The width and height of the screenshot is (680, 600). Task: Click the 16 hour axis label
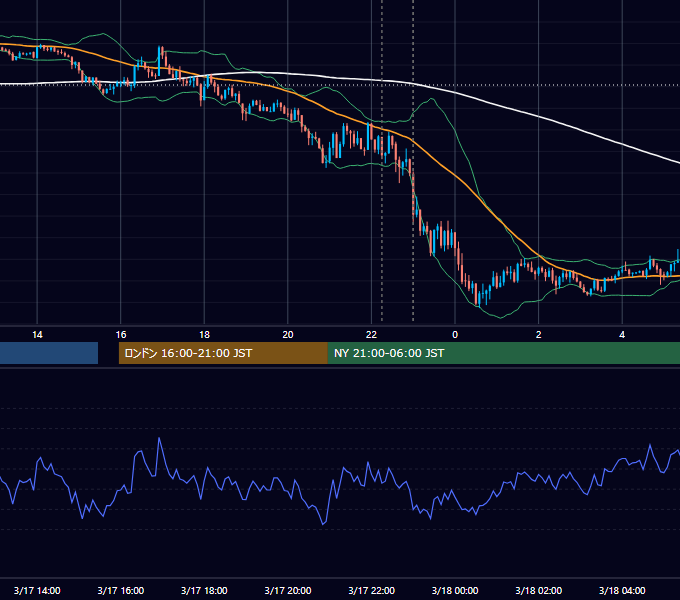tap(121, 335)
